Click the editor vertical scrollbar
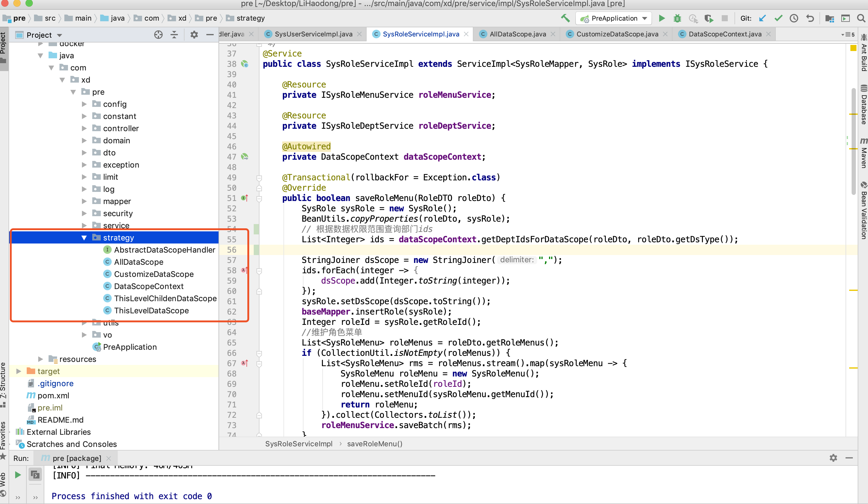 (x=853, y=141)
